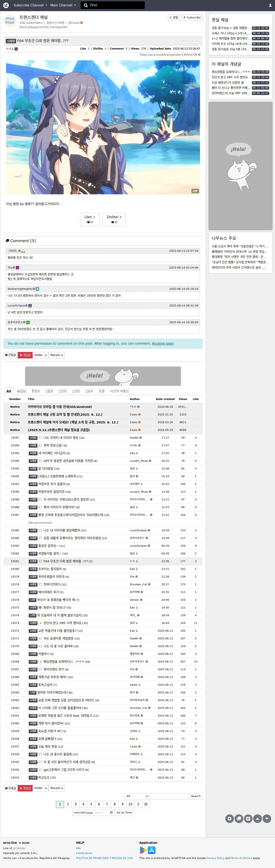275x868 pixels.
Task: Open the App Store app icon
Action: pyautogui.click(x=152, y=850)
